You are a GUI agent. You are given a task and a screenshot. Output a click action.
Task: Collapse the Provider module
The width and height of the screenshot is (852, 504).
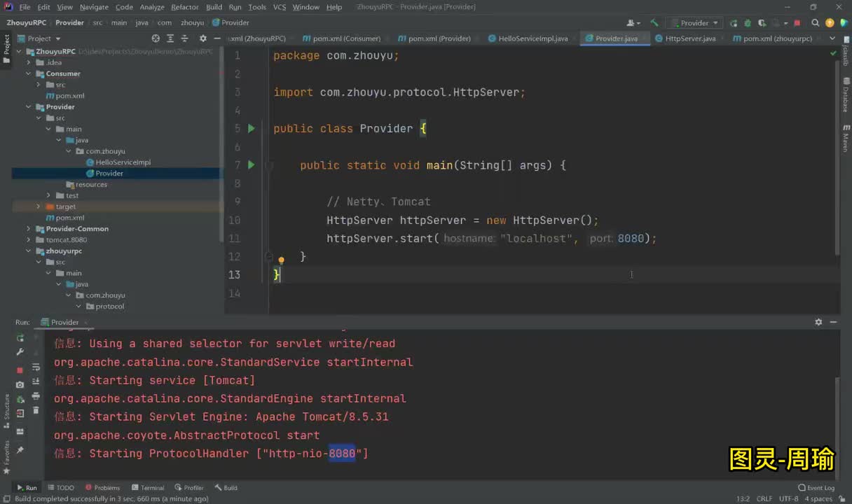(29, 107)
